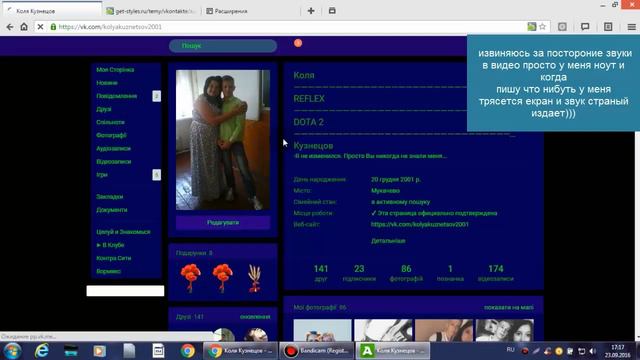
Task: Open Ігри in left menu
Action: pos(102,175)
